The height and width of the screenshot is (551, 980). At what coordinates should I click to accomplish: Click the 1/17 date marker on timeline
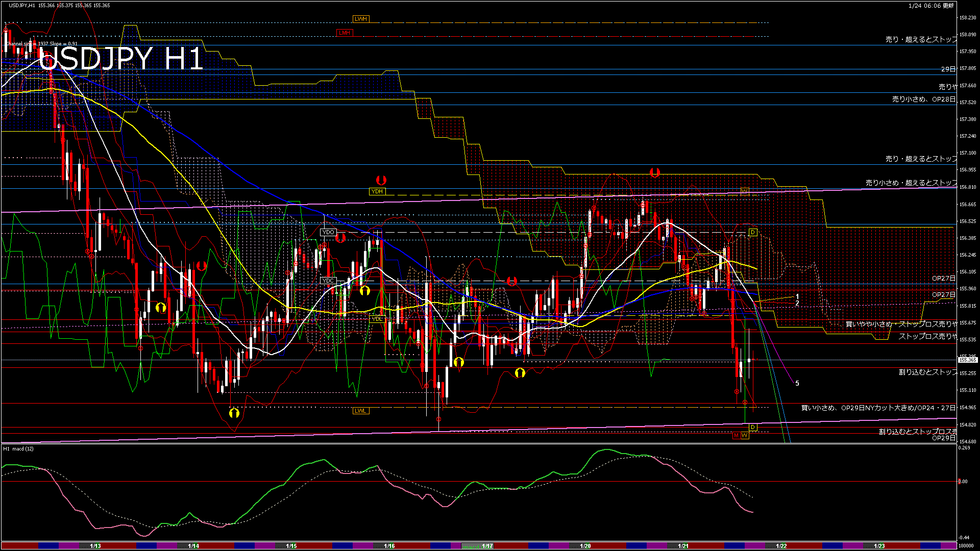[487, 546]
